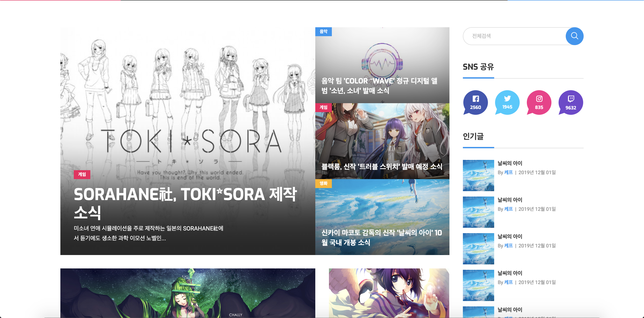Select the 영화 category tag
Image resolution: width=644 pixels, height=318 pixels.
click(x=323, y=183)
